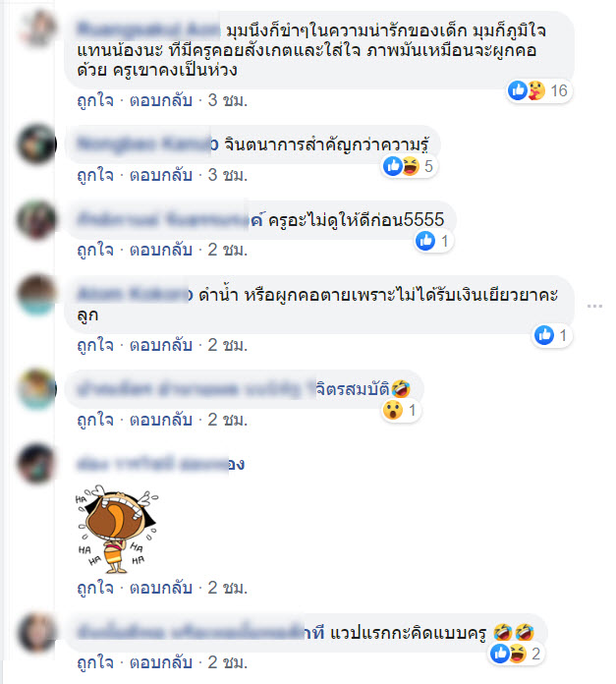Click ถูกใจ under the จินตนาการสำคัญกว่าความรู้ comment

click(x=95, y=175)
